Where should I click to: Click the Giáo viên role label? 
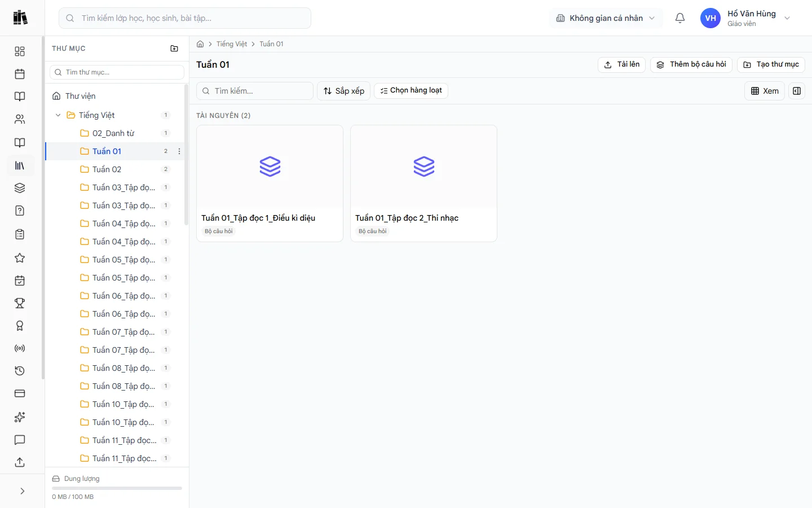point(742,24)
